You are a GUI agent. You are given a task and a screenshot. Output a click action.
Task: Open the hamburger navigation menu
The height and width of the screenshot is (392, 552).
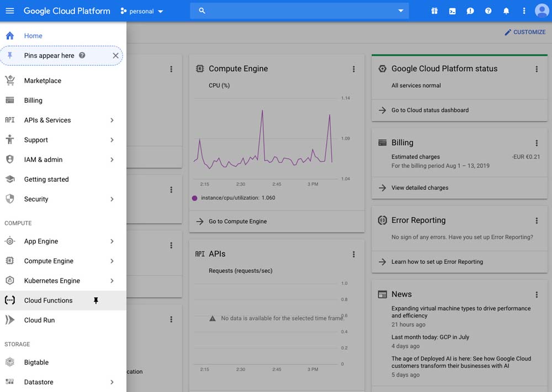10,11
